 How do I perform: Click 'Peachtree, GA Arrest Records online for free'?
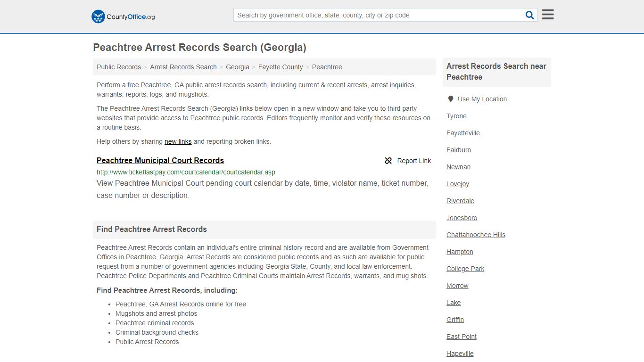point(181,304)
